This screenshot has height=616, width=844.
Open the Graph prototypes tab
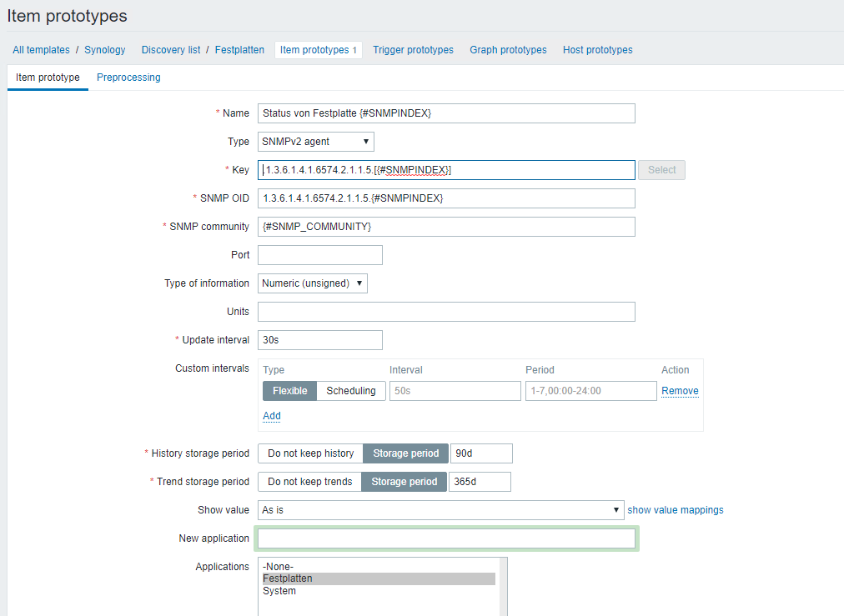click(x=508, y=50)
